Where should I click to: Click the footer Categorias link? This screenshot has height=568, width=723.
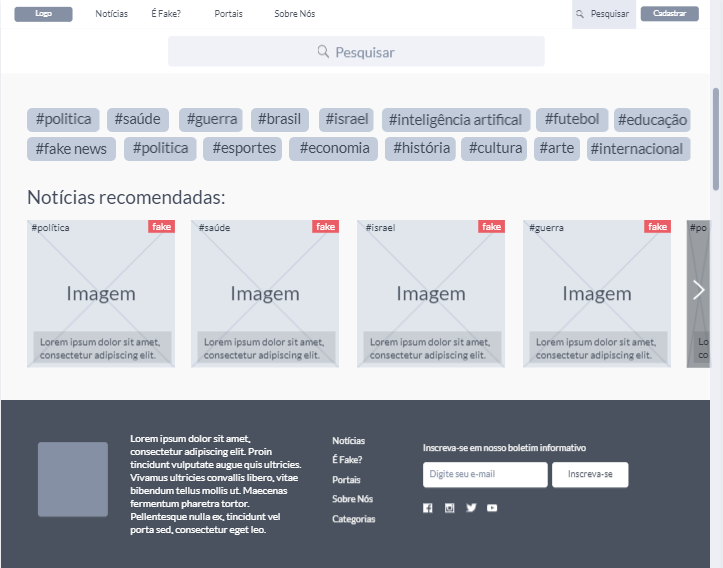354,519
